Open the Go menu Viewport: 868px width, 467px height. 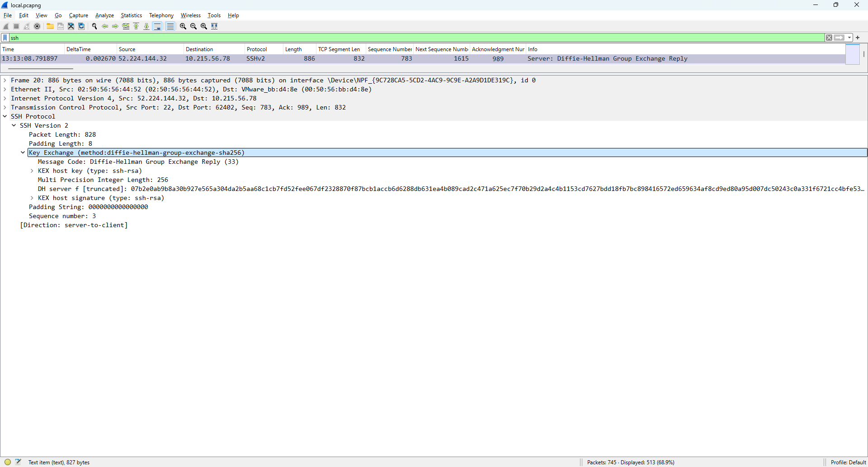pos(58,15)
